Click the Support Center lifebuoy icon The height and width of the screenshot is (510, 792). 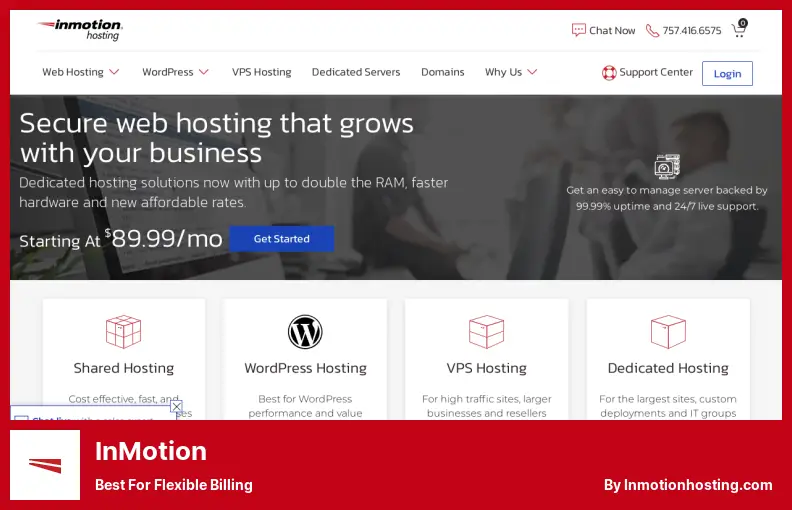pos(609,73)
